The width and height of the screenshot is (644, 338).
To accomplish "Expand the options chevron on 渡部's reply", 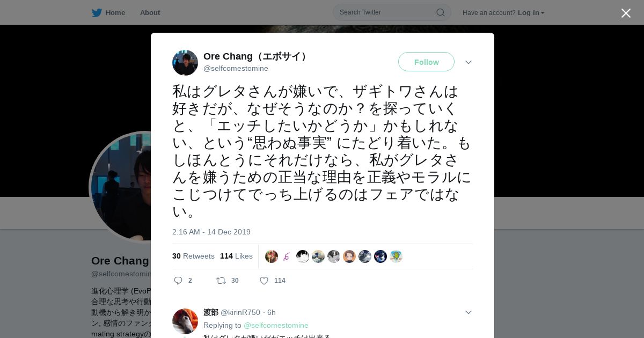I will [469, 312].
